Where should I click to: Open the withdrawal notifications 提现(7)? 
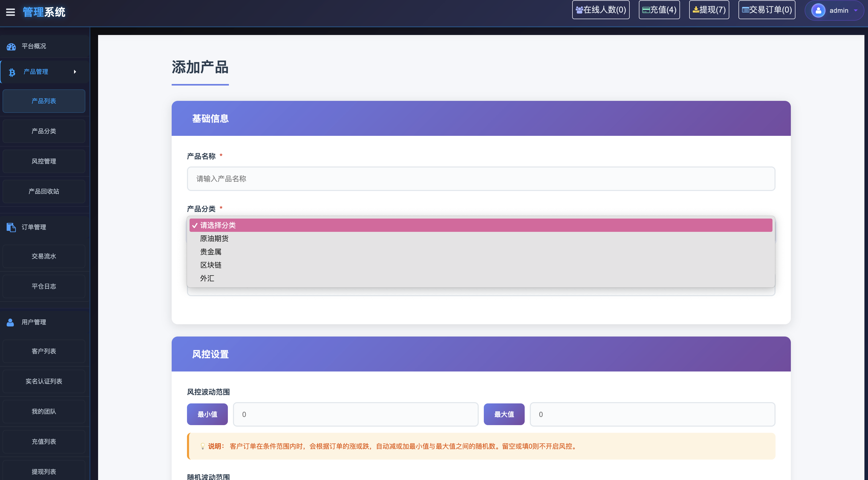(x=709, y=10)
